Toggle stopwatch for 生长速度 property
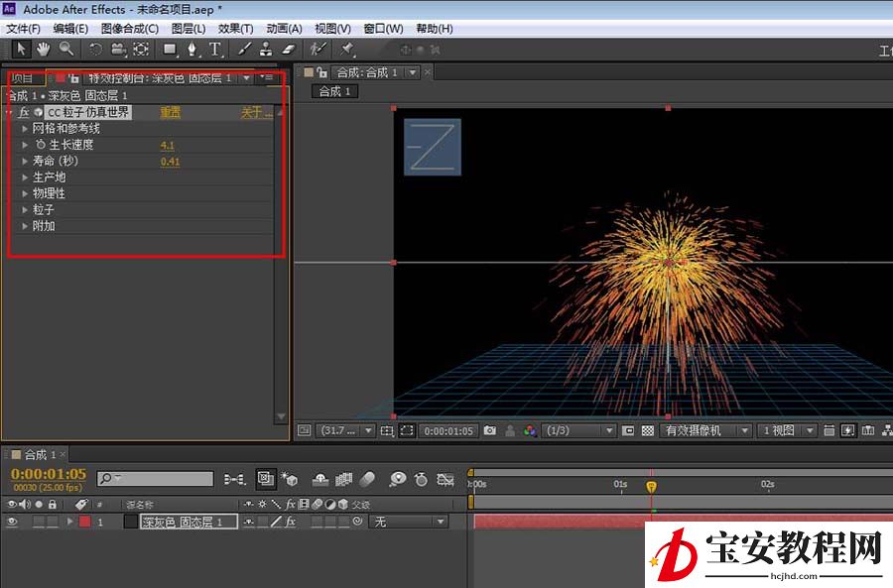 pos(40,145)
